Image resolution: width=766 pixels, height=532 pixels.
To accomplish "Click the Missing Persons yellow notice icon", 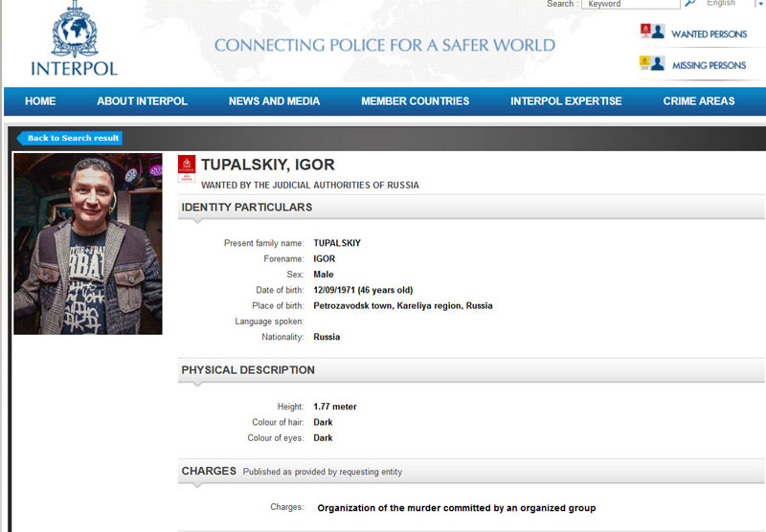I will tap(652, 63).
